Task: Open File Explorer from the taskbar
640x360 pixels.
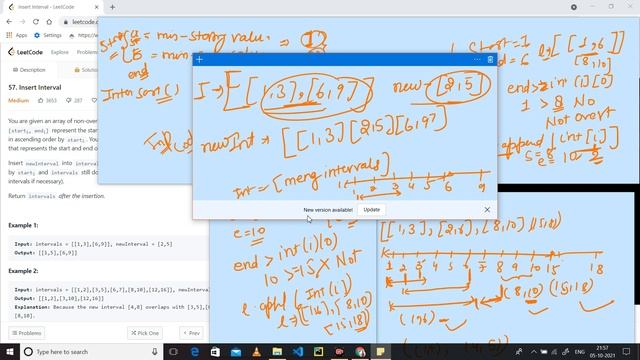Action: coord(277,351)
